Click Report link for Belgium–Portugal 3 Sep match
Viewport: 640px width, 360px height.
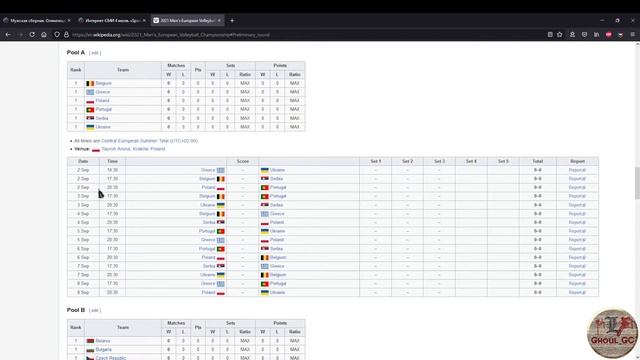(577, 196)
